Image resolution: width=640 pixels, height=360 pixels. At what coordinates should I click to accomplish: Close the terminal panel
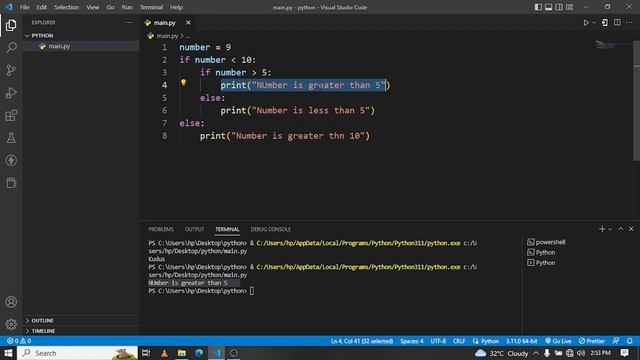[631, 229]
